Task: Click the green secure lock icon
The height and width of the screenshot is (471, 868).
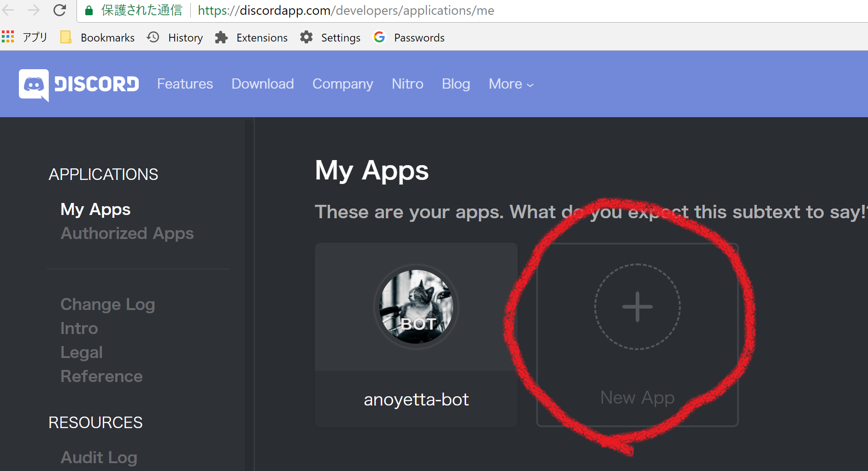Action: click(x=89, y=11)
